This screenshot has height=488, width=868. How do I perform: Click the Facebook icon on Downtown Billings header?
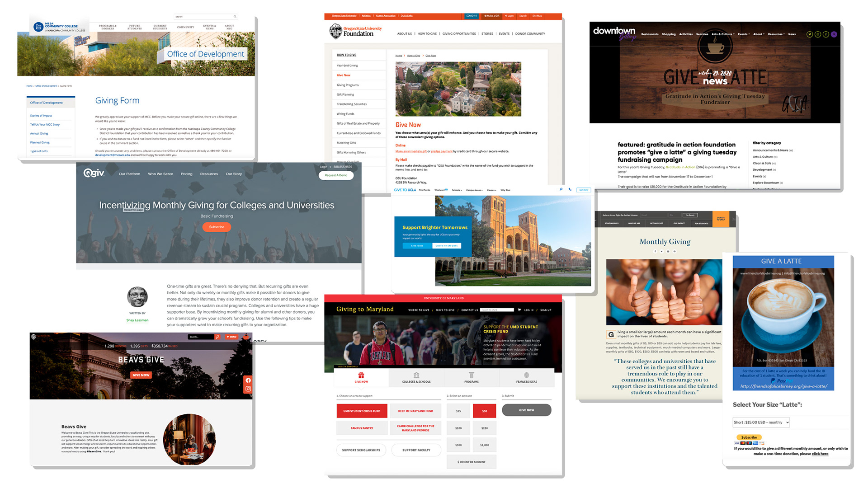826,34
